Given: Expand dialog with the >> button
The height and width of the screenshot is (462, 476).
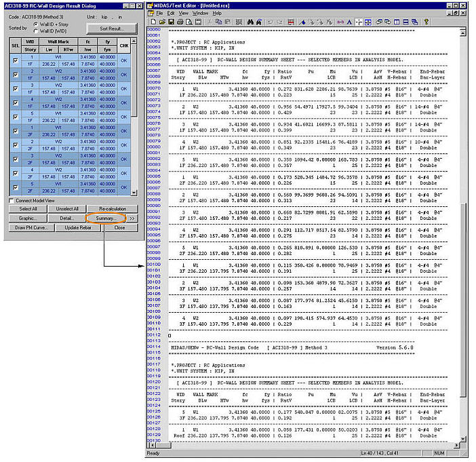Looking at the screenshot, I should click(x=132, y=218).
